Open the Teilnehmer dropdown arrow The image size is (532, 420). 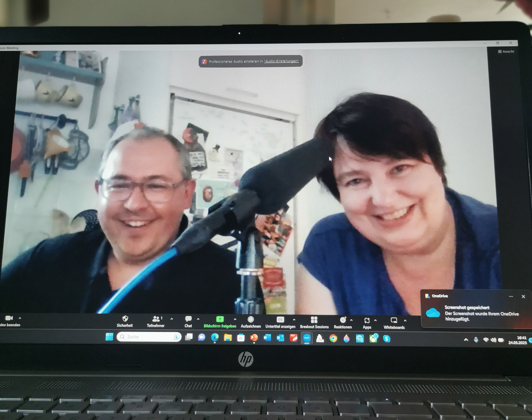tap(171, 319)
